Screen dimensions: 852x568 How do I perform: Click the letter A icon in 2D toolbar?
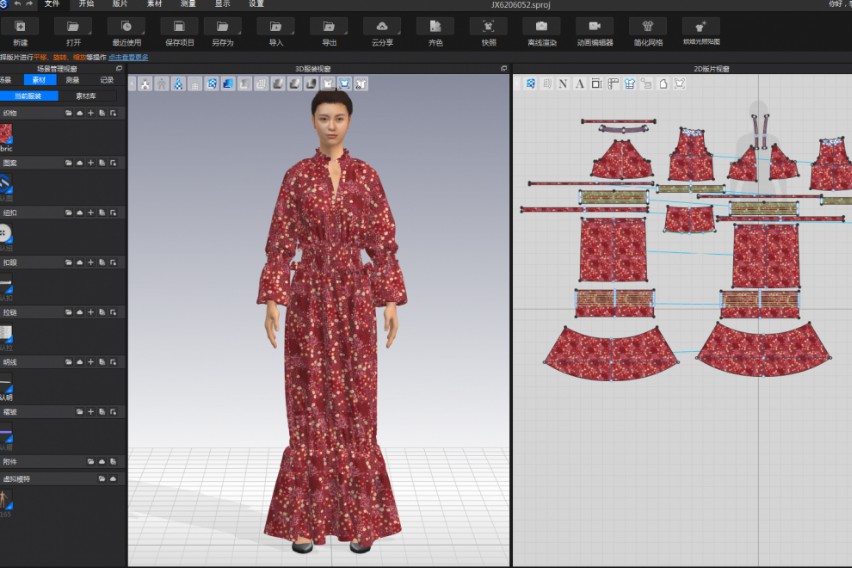coord(580,84)
